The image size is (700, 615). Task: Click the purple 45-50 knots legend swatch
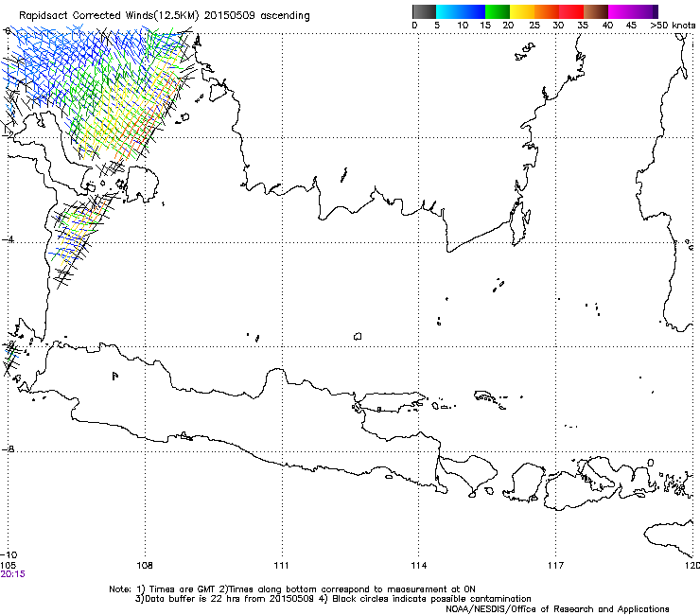click(645, 11)
